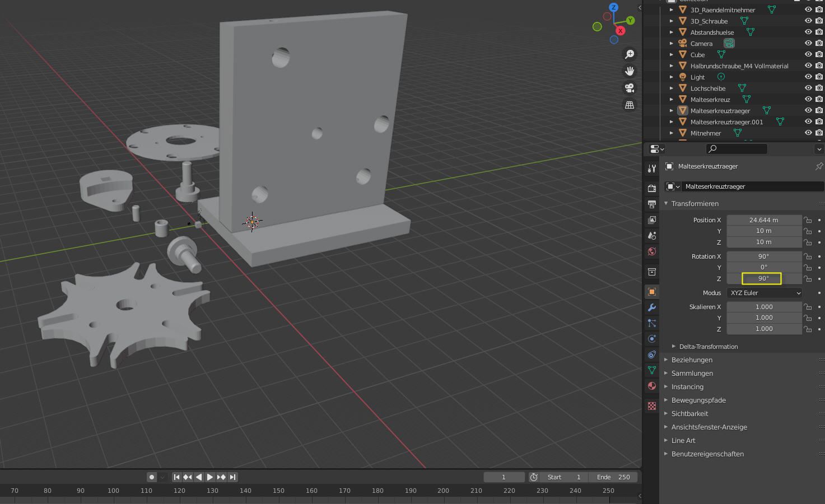Collapse the Transformieren panel
825x504 pixels.
(x=666, y=204)
